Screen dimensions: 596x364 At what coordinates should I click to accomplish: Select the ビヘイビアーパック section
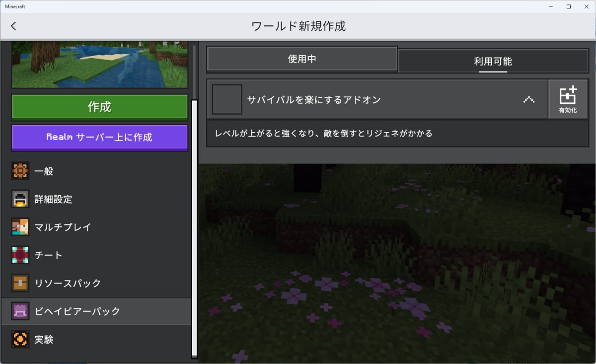point(96,311)
